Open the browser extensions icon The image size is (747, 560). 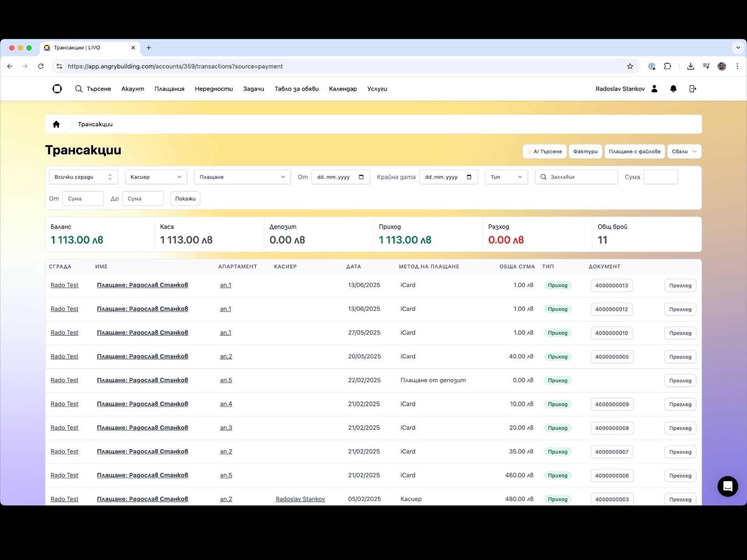point(668,66)
